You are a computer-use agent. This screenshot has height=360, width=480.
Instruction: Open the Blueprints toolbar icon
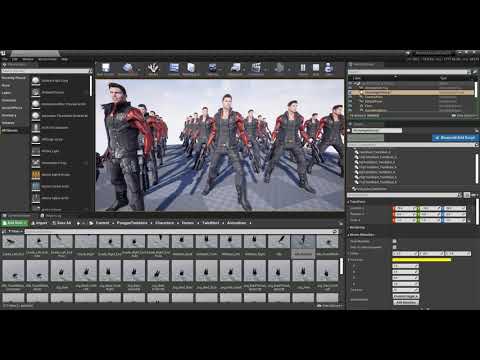(235, 68)
